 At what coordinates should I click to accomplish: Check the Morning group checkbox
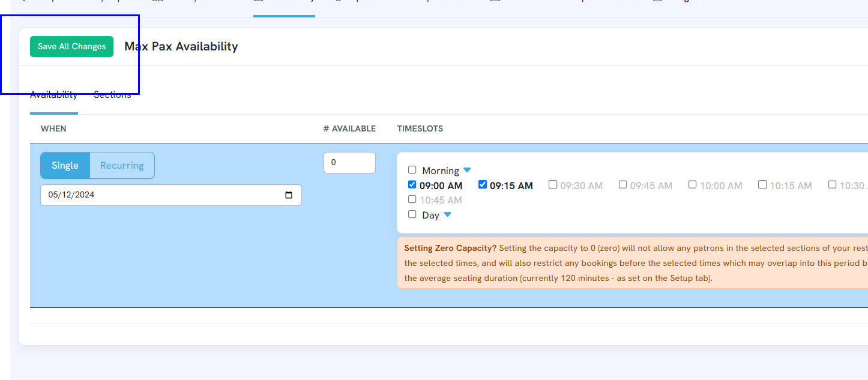[x=412, y=170]
